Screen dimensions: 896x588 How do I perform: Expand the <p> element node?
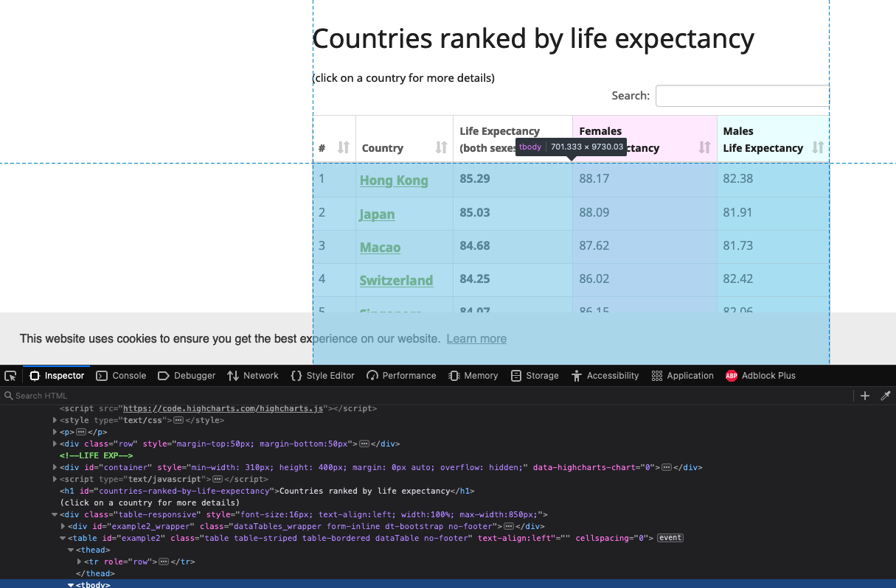(55, 432)
